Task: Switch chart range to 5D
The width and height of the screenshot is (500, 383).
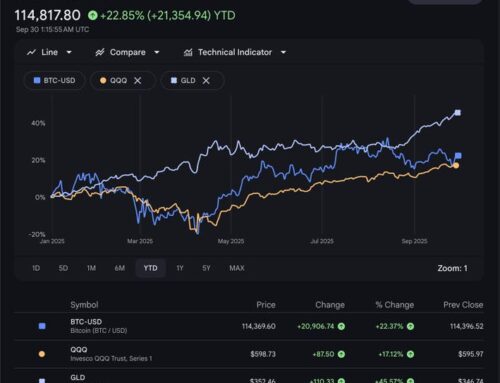Action: tap(63, 268)
